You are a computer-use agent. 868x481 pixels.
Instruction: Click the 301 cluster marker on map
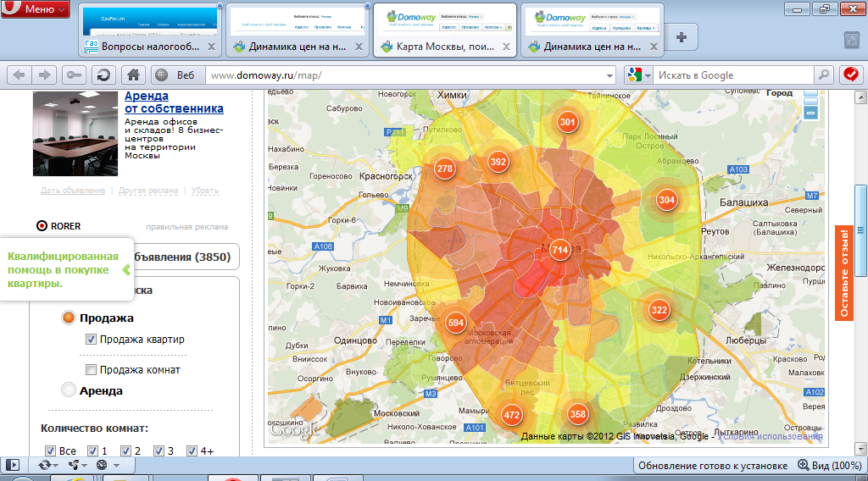(567, 122)
